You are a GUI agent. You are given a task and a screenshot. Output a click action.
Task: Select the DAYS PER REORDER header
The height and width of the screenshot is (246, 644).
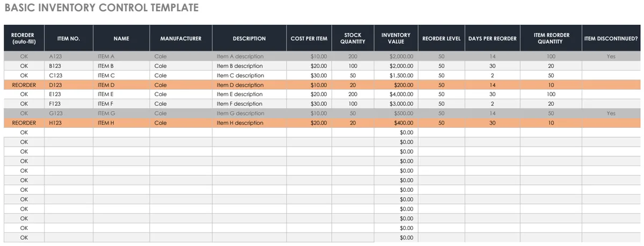[x=492, y=38]
